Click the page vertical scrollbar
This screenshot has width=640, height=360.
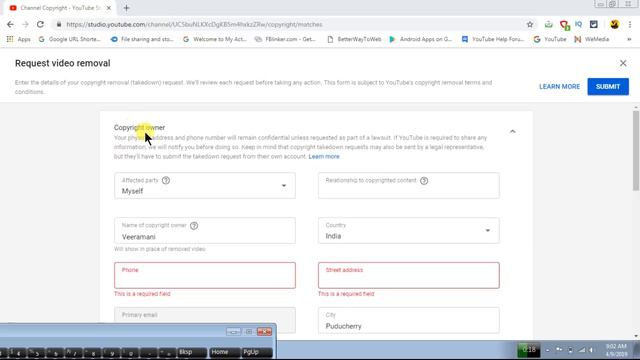636,150
